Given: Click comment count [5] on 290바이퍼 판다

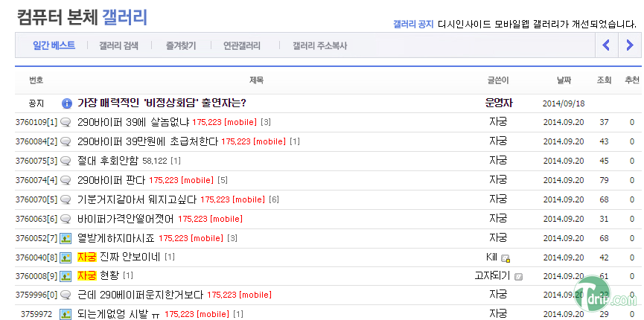Looking at the screenshot, I should point(223,180).
